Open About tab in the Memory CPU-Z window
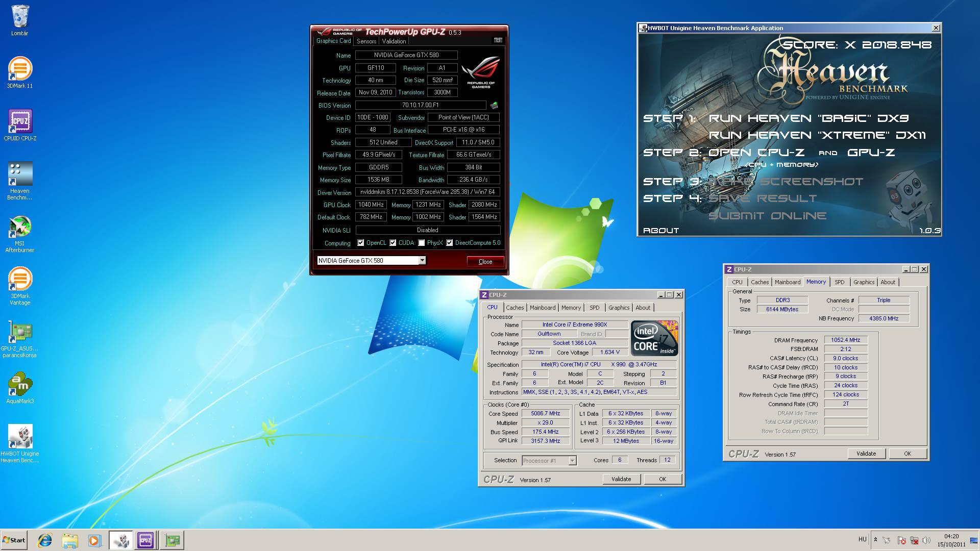This screenshot has width=980, height=551. pos(888,282)
